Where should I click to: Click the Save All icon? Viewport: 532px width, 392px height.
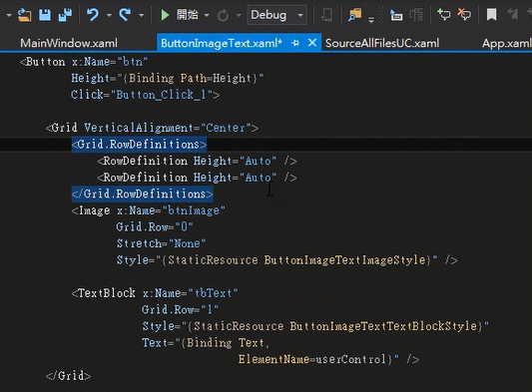65,15
